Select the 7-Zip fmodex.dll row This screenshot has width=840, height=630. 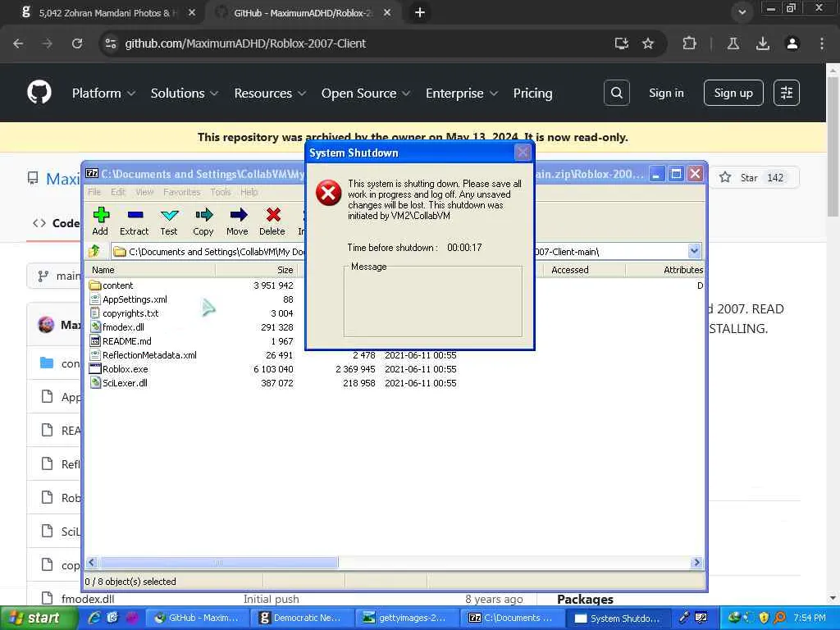[x=123, y=327]
